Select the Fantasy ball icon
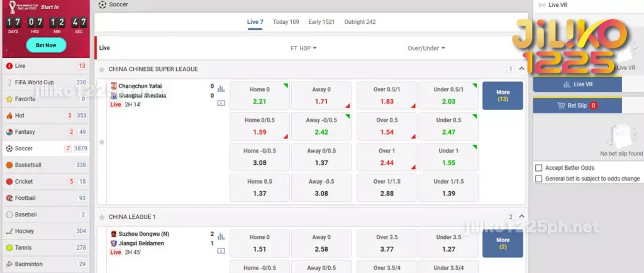The image size is (644, 273). pyautogui.click(x=9, y=131)
